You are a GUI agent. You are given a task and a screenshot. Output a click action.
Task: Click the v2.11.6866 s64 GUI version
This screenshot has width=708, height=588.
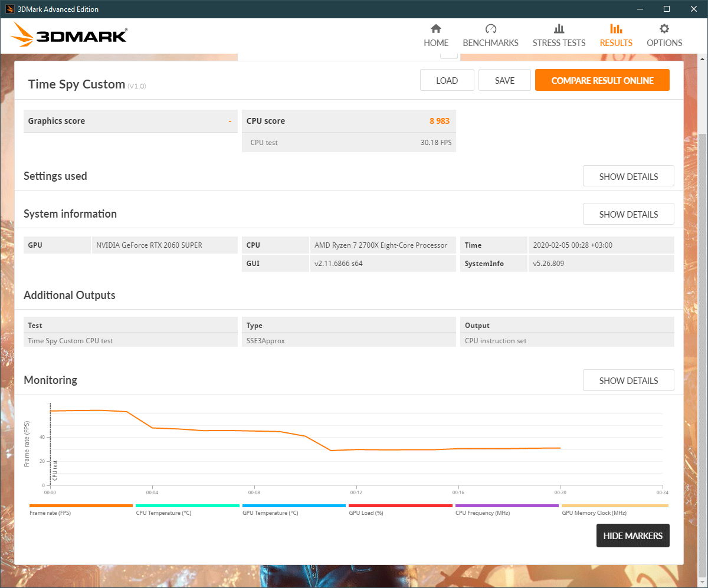point(339,264)
